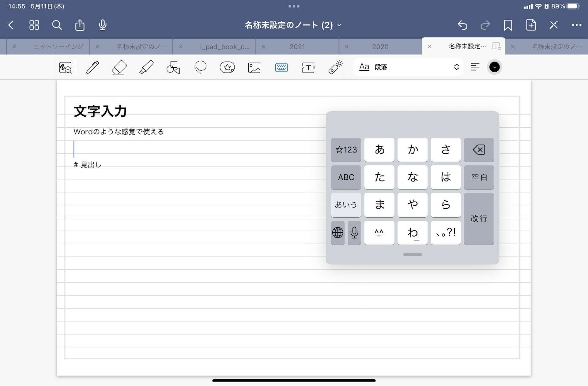This screenshot has width=588, height=386.
Task: Select the Eraser tool
Action: [x=119, y=67]
